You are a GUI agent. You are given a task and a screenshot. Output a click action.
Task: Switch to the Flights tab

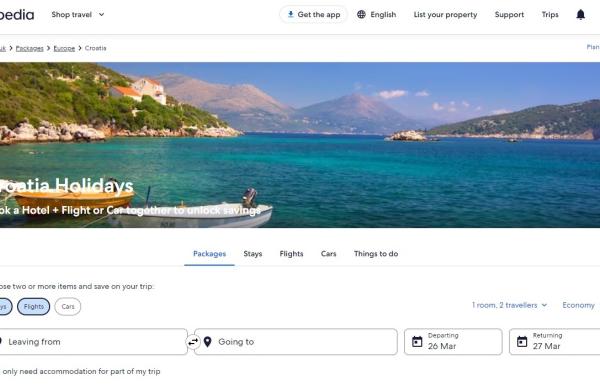coord(291,254)
